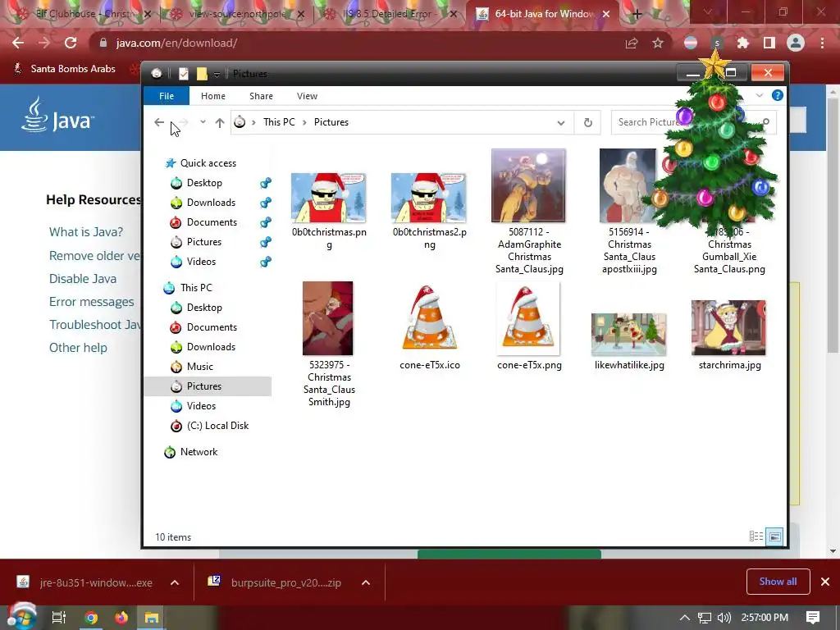Go back in the Chrome browser
The image size is (840, 630).
point(18,43)
